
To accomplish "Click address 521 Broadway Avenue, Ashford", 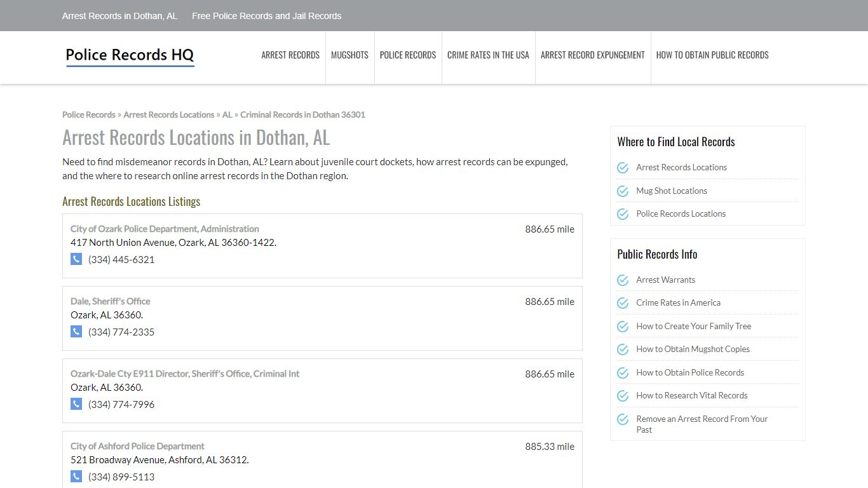I will (x=159, y=460).
